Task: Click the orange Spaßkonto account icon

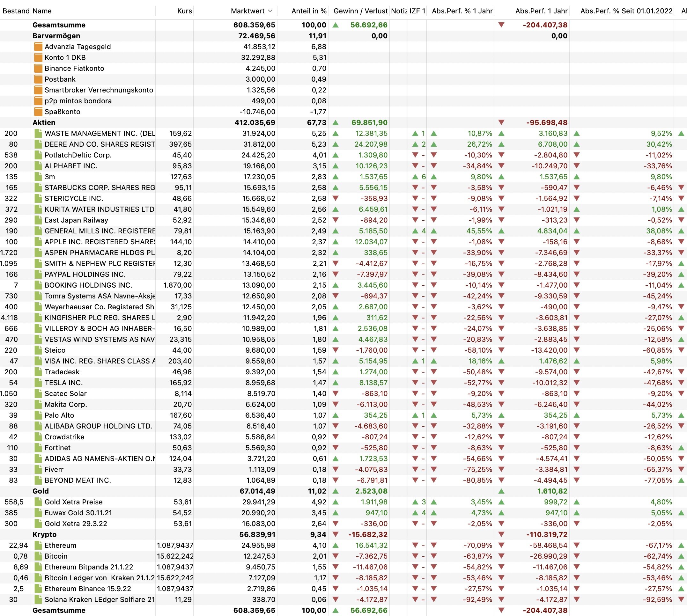Action: 38,112
